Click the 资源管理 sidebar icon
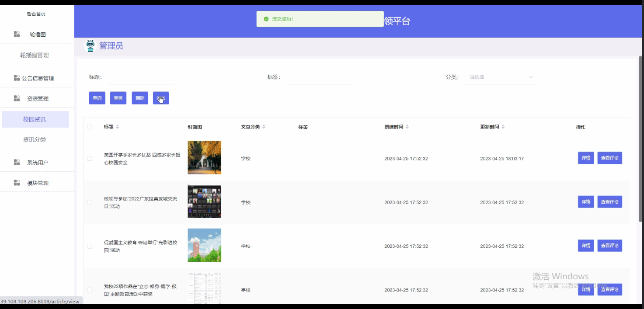 [x=16, y=98]
